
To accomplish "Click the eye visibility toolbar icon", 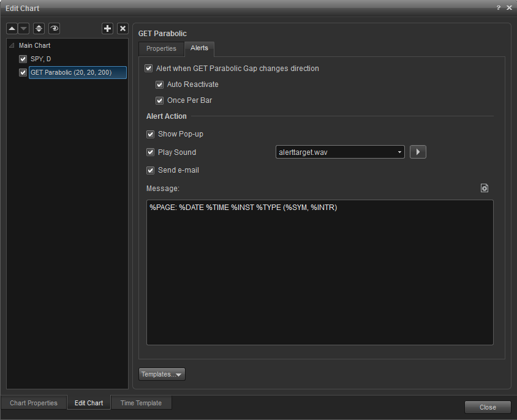I will tap(54, 29).
